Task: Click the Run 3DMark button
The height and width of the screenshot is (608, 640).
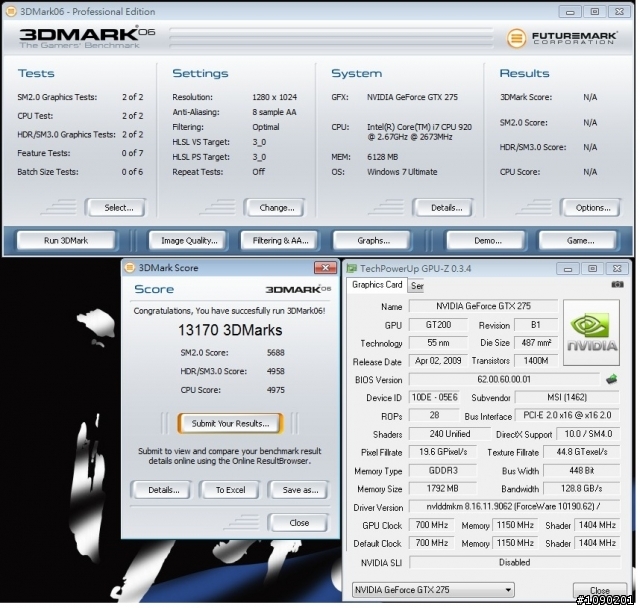Action: pyautogui.click(x=66, y=240)
